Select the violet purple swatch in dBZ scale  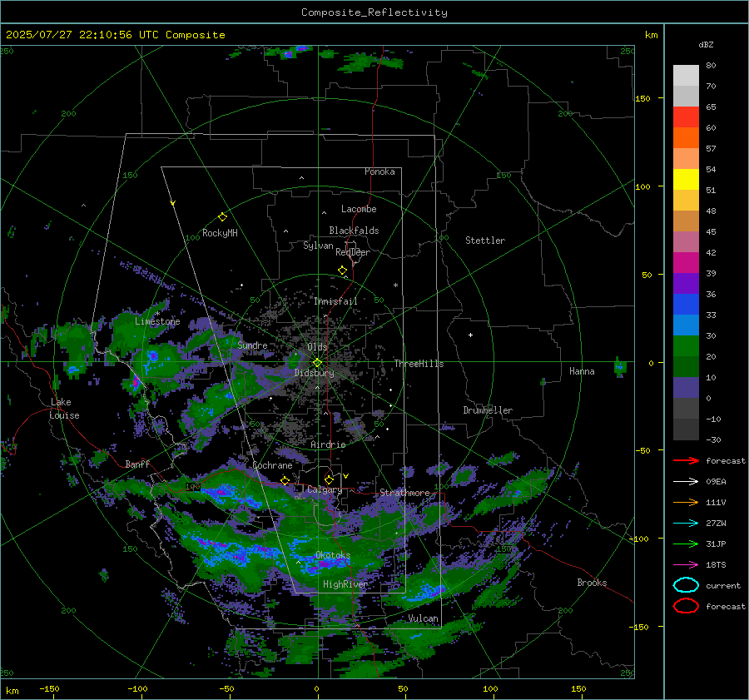pyautogui.click(x=686, y=284)
